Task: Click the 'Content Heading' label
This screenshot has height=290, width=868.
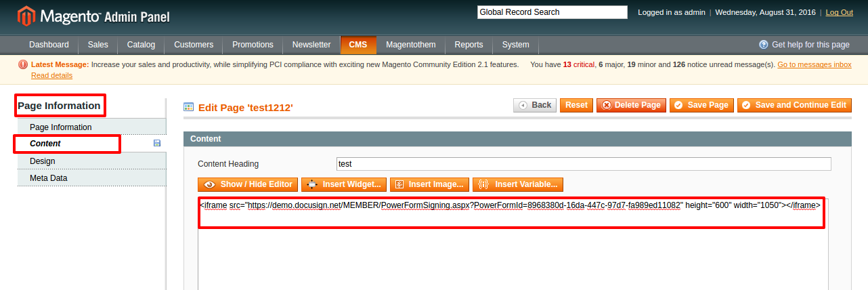Action: pyautogui.click(x=228, y=164)
